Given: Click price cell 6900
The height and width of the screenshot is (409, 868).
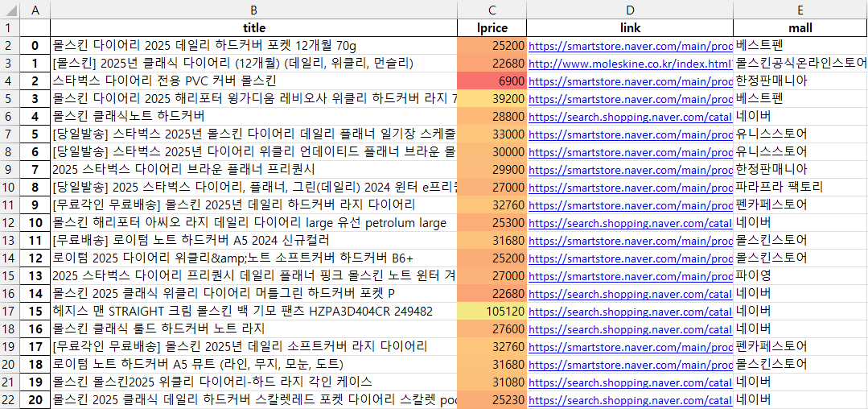Looking at the screenshot, I should pos(492,81).
